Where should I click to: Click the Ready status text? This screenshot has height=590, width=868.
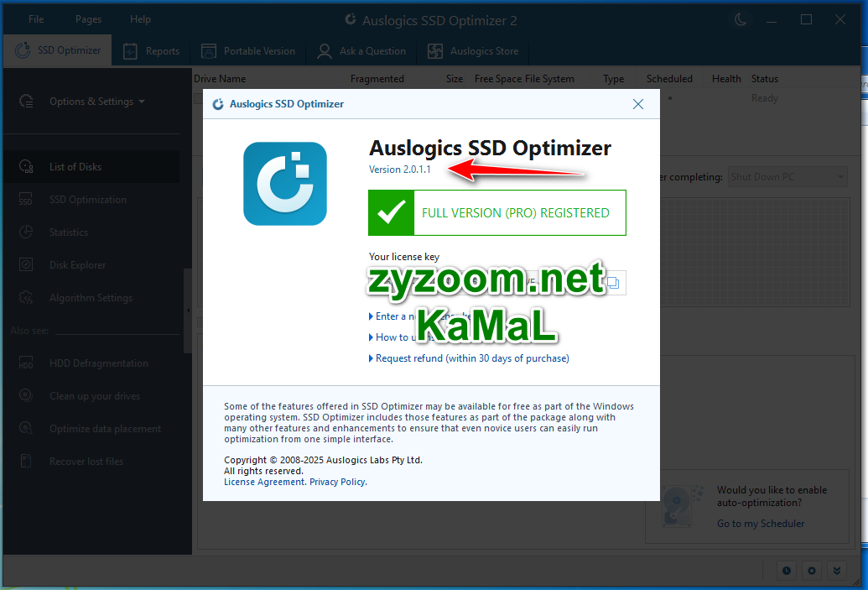coord(765,98)
